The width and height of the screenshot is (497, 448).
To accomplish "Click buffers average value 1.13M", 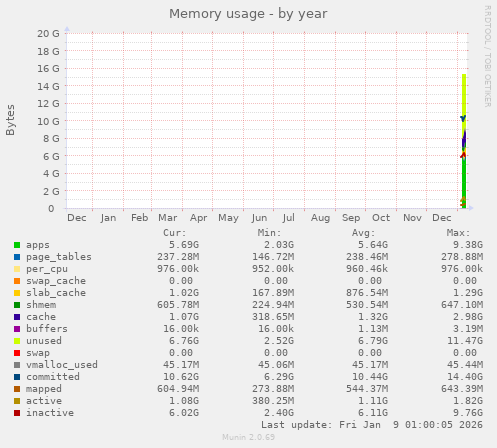I will pos(373,329).
